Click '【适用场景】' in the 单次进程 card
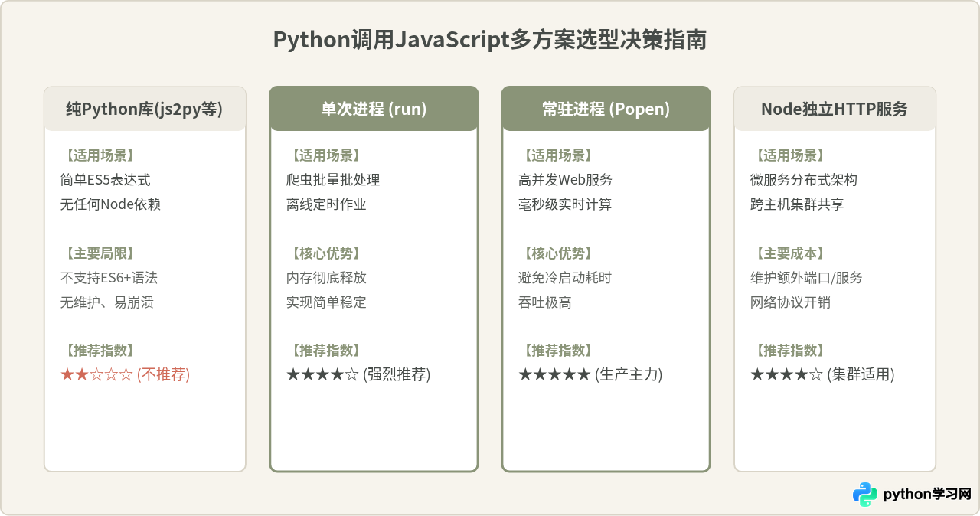The height and width of the screenshot is (516, 980). click(x=324, y=155)
